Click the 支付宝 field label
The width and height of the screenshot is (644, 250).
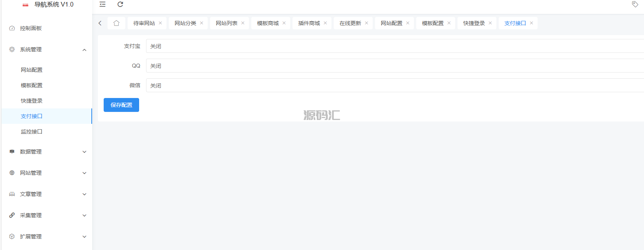coord(132,46)
